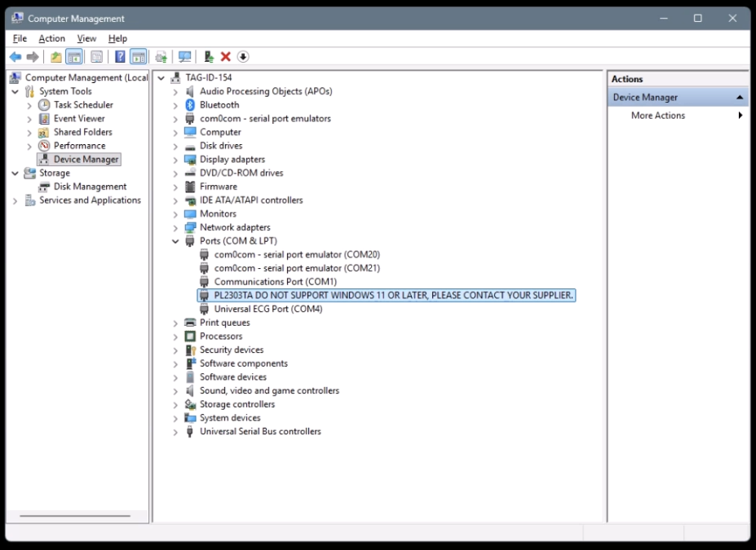Open More Actions in the Actions pane

pyautogui.click(x=657, y=116)
